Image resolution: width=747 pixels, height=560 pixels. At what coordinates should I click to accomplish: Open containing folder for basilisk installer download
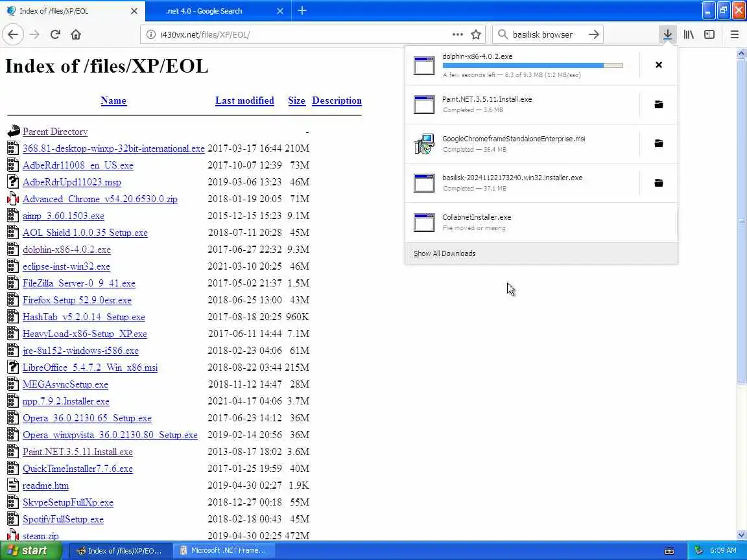point(658,183)
